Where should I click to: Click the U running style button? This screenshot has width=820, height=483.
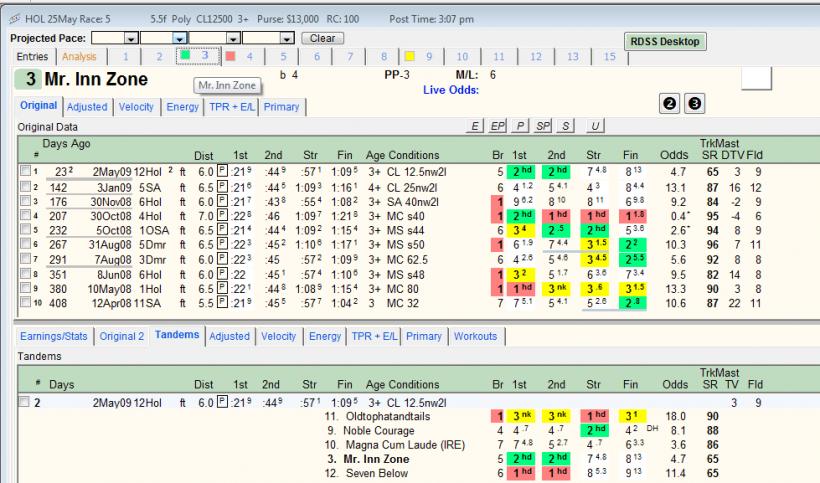click(x=595, y=126)
